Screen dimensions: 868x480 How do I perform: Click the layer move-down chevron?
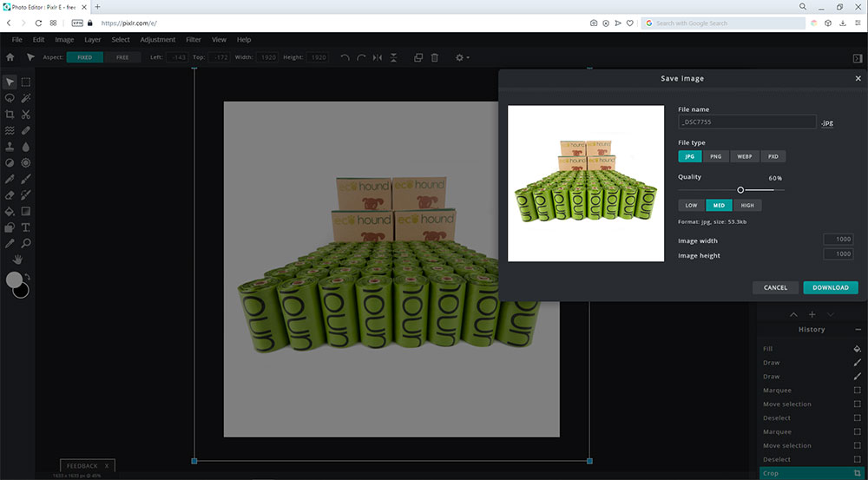pos(831,314)
